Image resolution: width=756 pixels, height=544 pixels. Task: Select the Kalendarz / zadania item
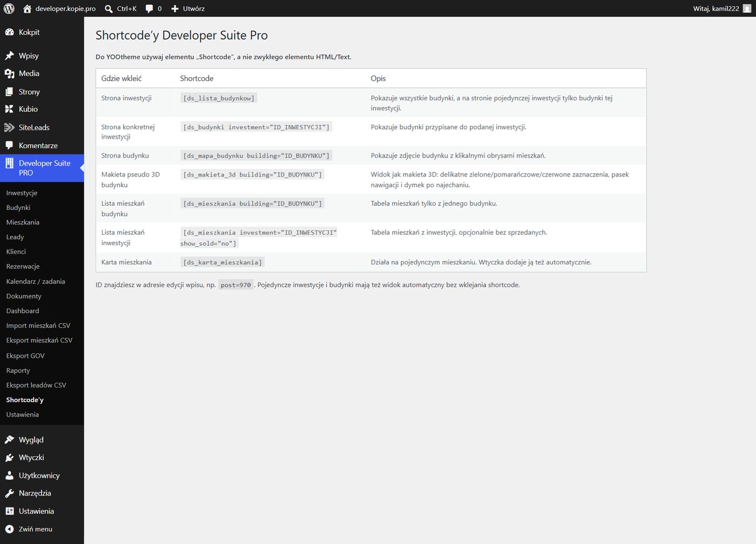pyautogui.click(x=36, y=281)
